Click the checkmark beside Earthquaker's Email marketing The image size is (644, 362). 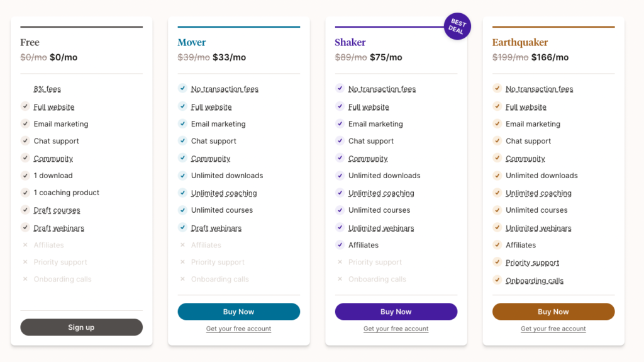coord(497,123)
